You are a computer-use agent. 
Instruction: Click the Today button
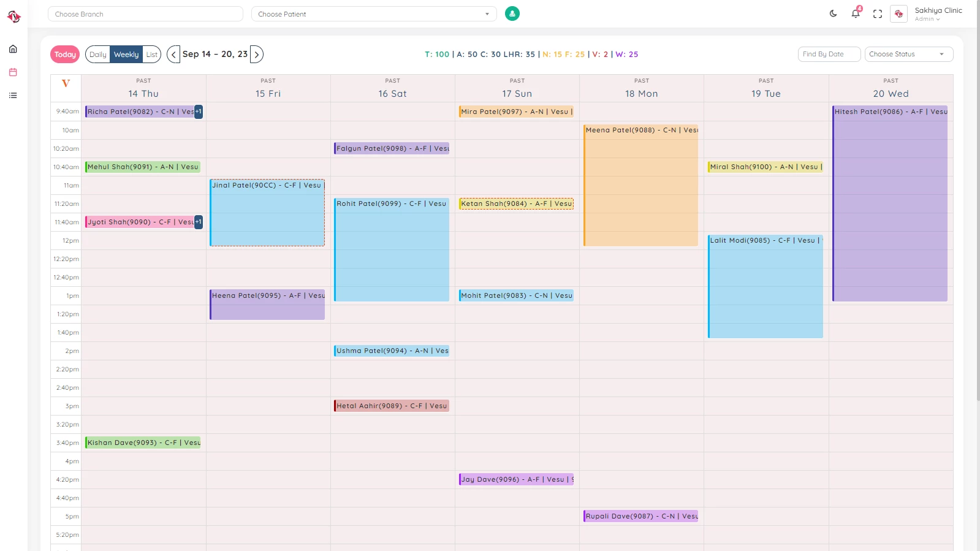(x=65, y=55)
